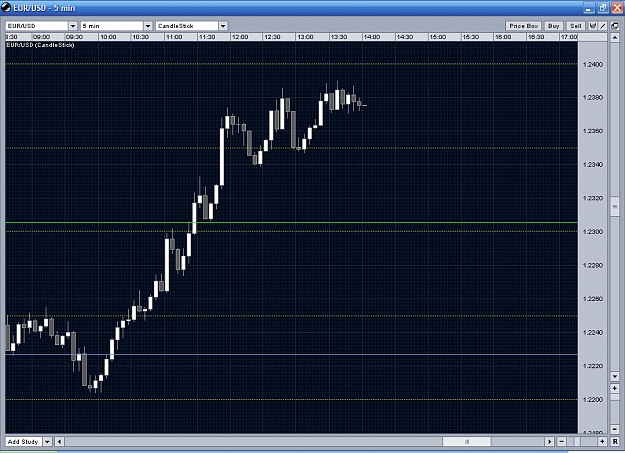Click the R reset zoom button

pyautogui.click(x=614, y=441)
